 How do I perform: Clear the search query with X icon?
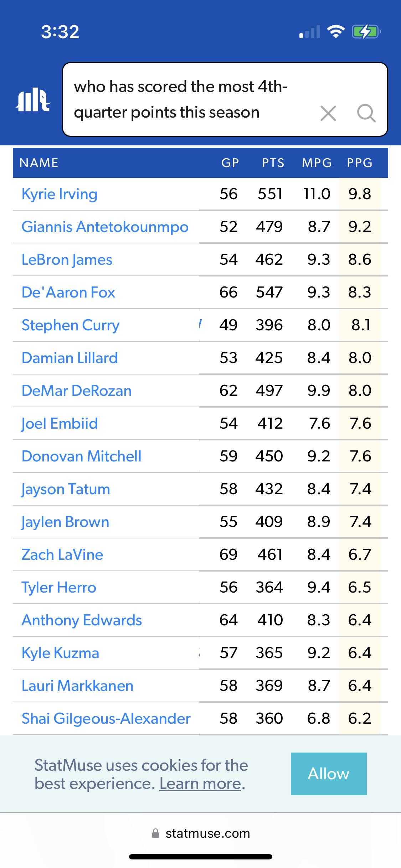point(328,114)
